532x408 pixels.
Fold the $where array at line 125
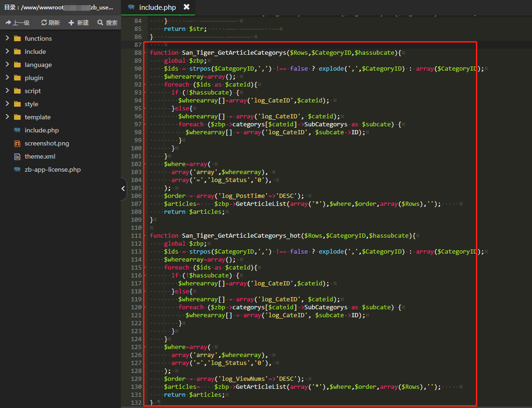tap(145, 347)
